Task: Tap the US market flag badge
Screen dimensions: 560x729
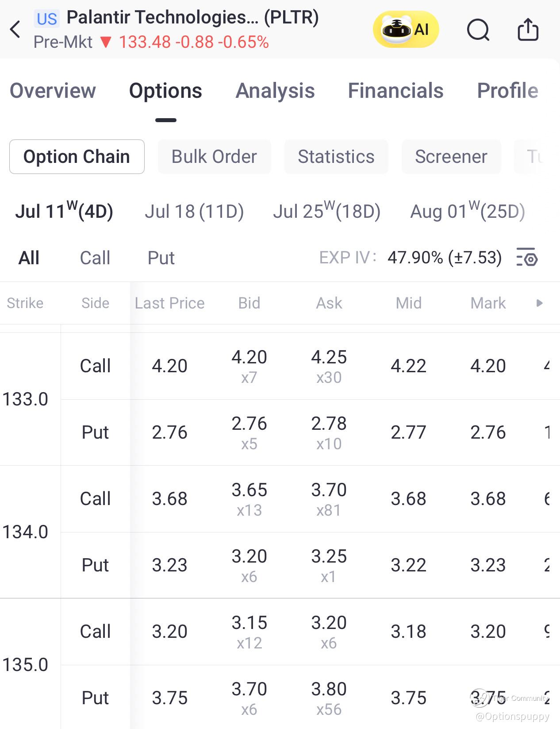Action: [x=46, y=19]
